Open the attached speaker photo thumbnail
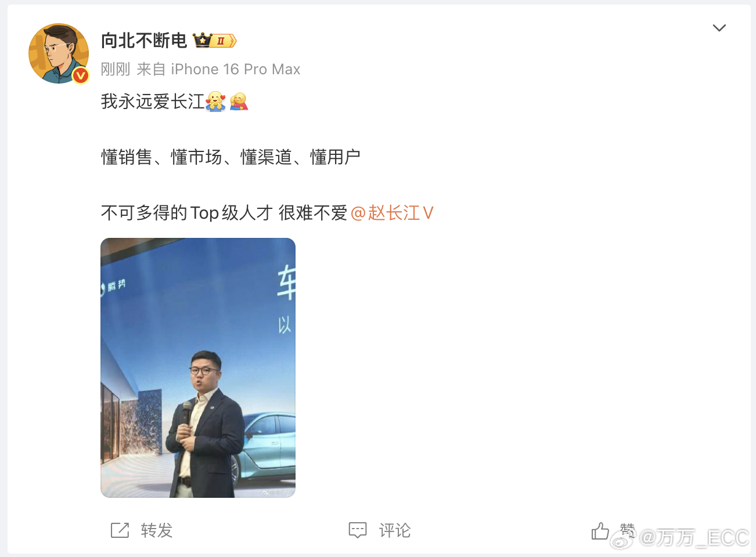 (198, 367)
